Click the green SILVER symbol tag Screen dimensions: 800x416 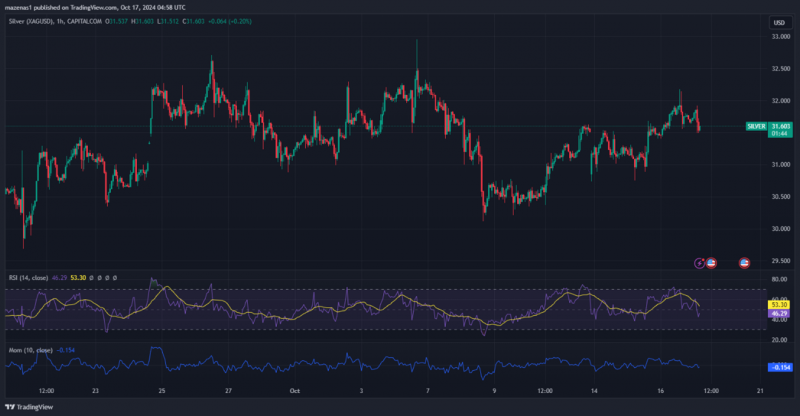point(756,126)
